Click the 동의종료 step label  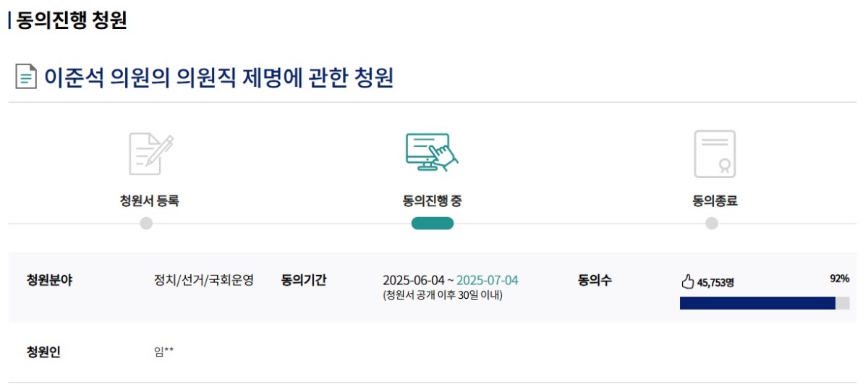click(x=715, y=201)
